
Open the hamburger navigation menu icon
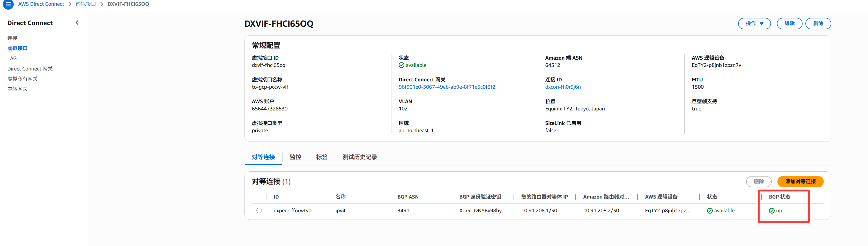point(8,4)
